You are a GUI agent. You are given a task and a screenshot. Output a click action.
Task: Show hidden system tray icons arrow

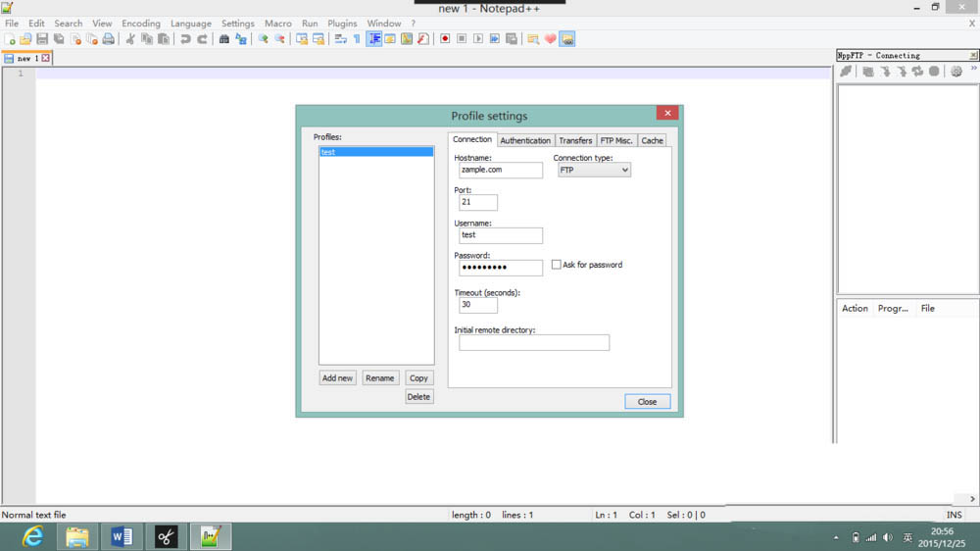836,537
